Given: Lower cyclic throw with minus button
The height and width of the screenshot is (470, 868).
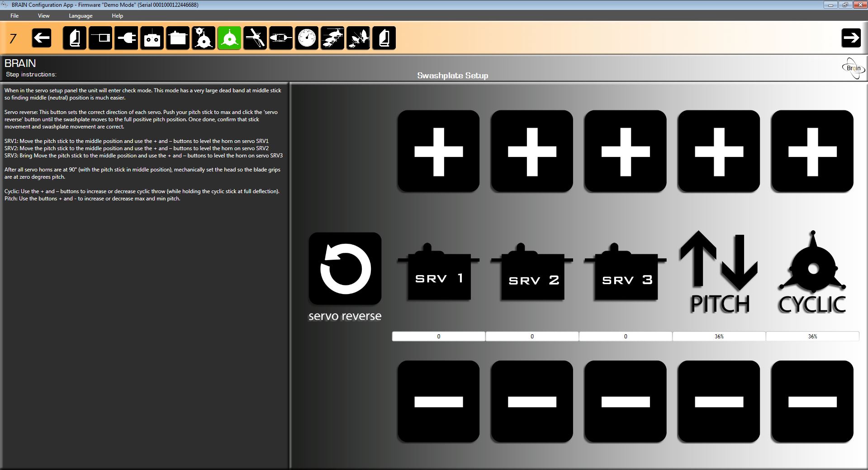Looking at the screenshot, I should [x=812, y=401].
